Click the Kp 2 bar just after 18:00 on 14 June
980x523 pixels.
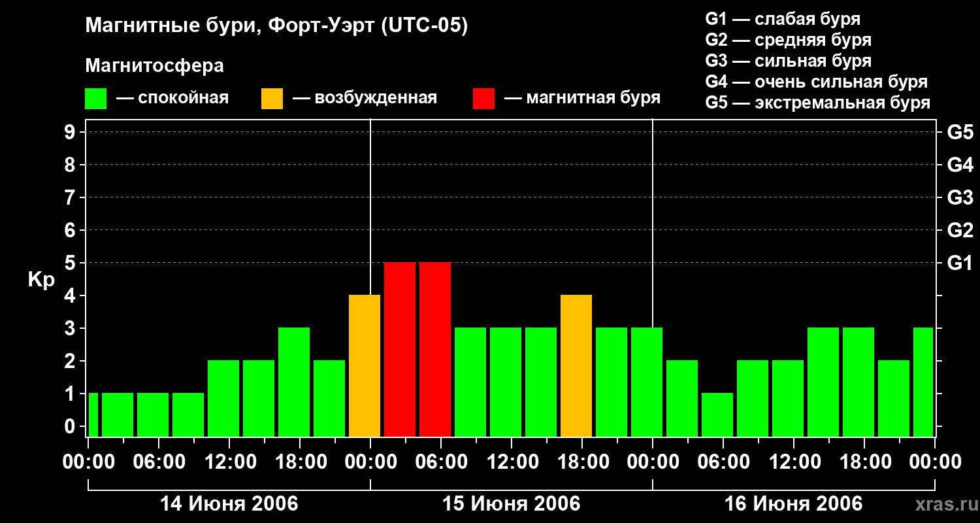(329, 399)
